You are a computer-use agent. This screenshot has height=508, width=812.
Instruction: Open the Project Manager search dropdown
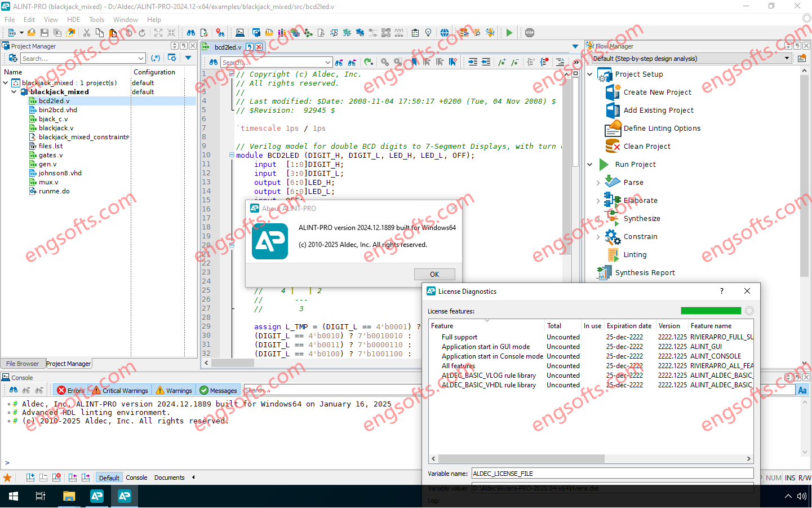tap(141, 58)
